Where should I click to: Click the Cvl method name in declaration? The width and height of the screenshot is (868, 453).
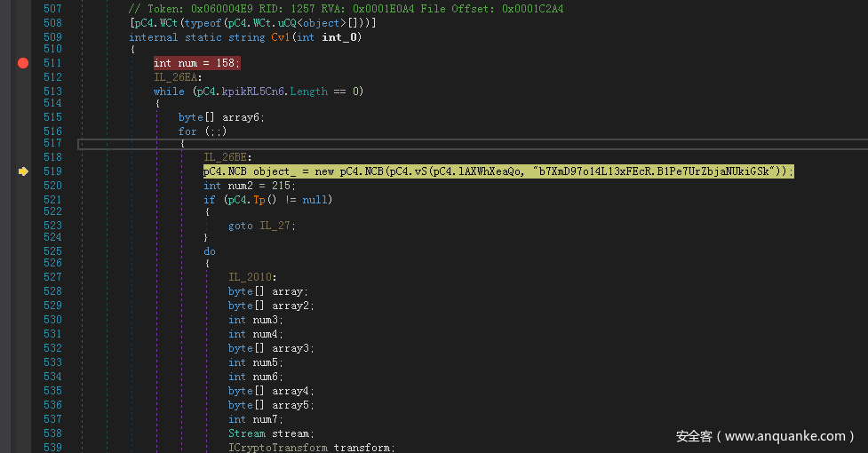tap(280, 37)
